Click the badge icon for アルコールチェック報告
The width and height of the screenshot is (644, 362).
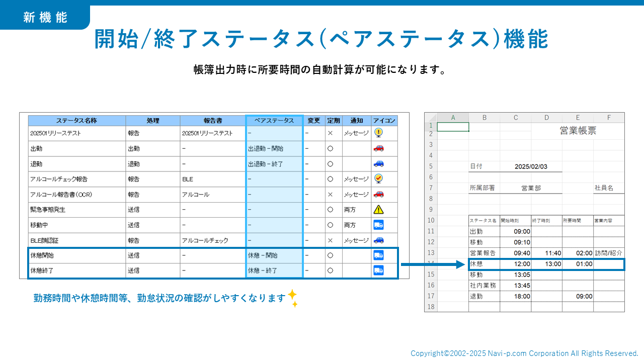pos(379,178)
